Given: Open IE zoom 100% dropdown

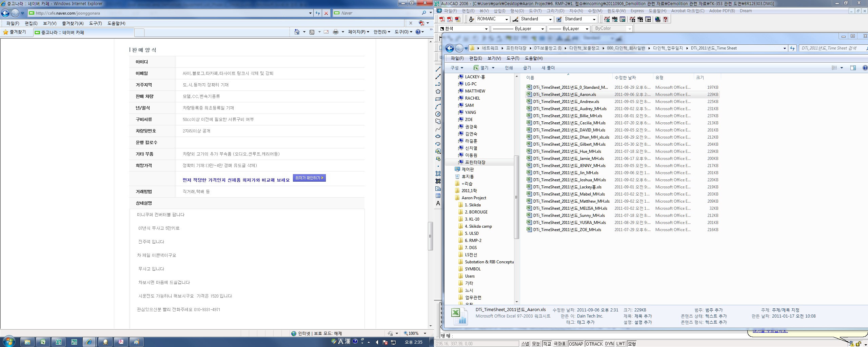Looking at the screenshot, I should [x=425, y=333].
